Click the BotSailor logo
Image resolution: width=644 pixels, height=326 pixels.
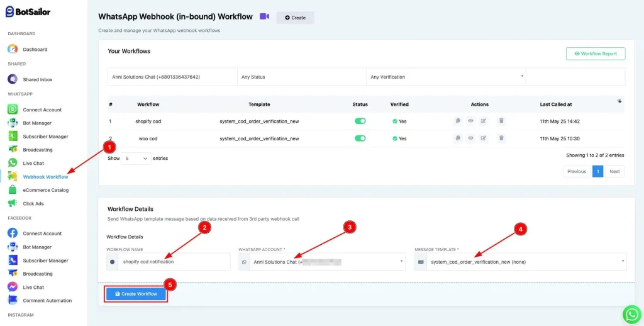(x=28, y=11)
